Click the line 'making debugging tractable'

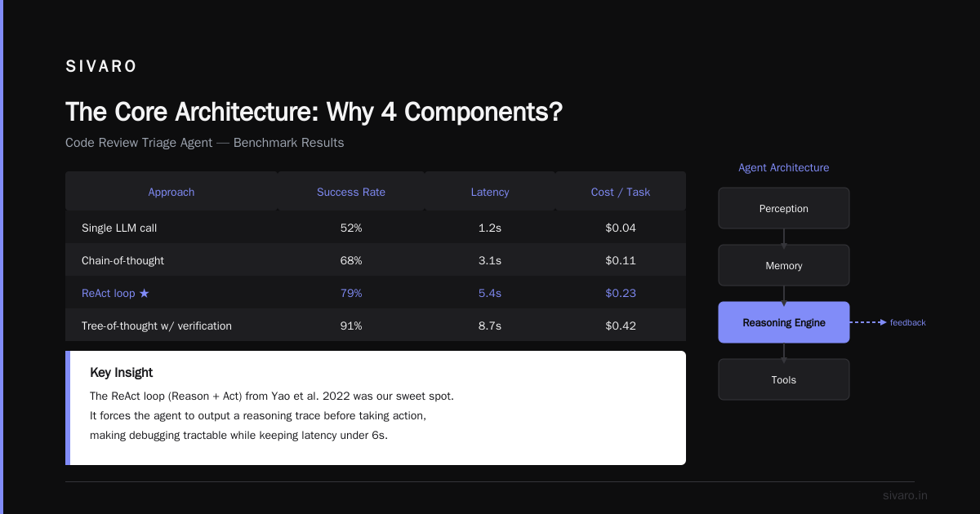238,435
